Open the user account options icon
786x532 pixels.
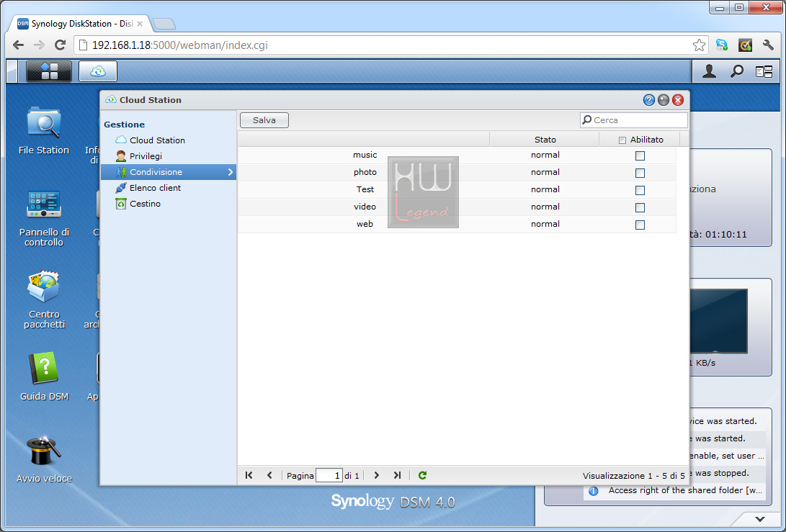click(709, 72)
